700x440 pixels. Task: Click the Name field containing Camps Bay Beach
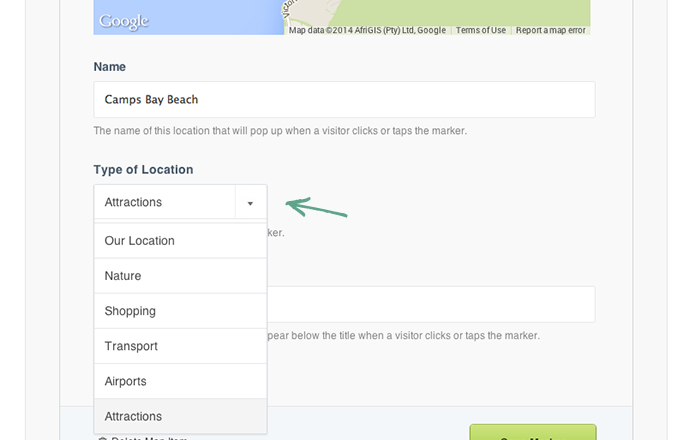[x=344, y=100]
